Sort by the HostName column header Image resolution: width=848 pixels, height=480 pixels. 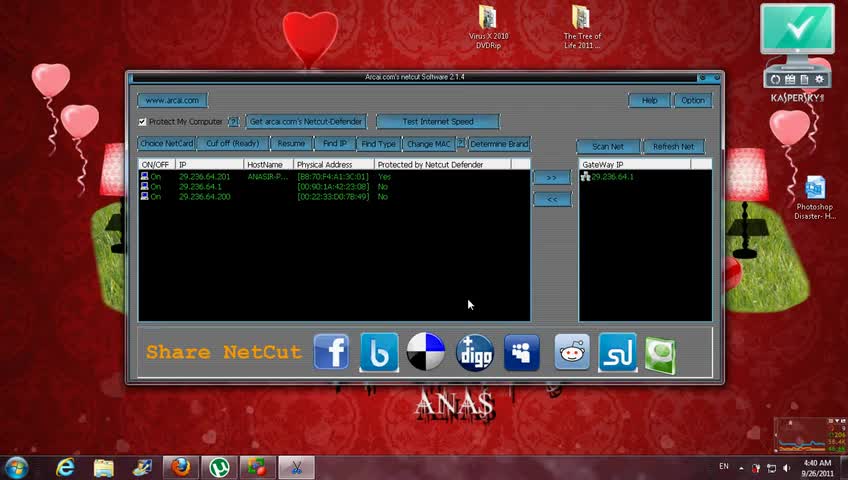point(268,164)
